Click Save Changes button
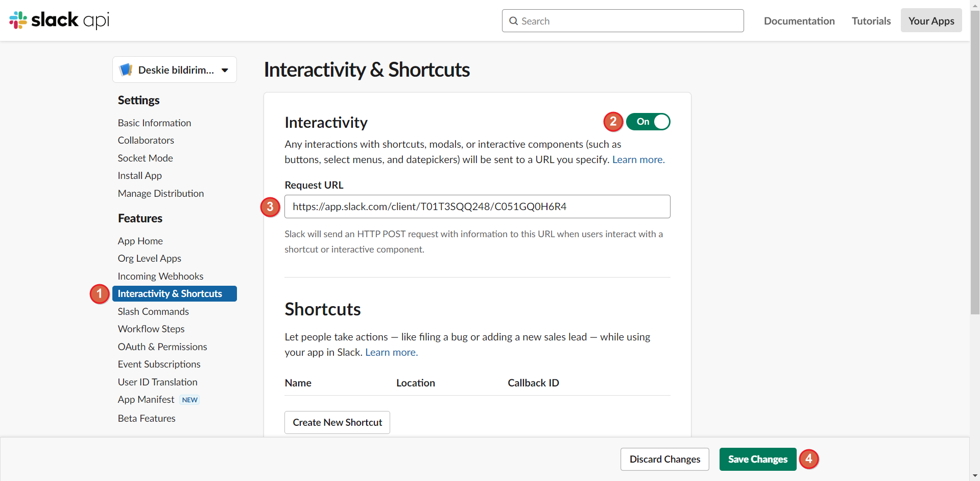980x481 pixels. click(757, 459)
